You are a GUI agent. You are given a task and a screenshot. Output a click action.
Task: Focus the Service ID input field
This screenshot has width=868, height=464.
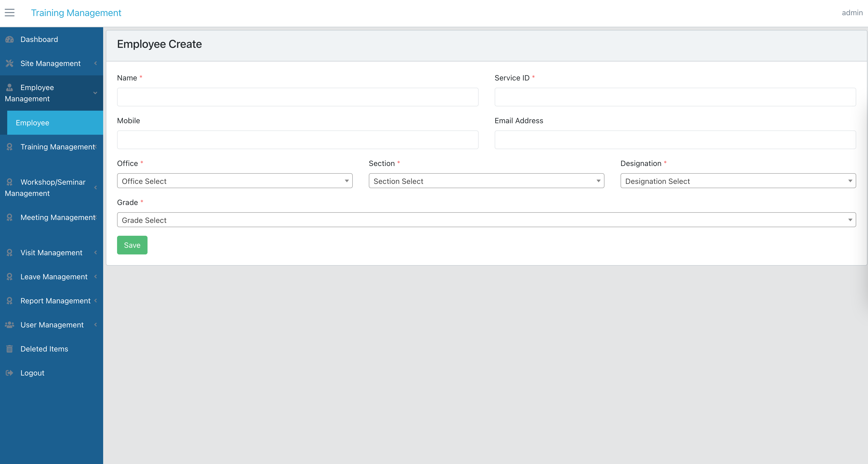coord(675,97)
